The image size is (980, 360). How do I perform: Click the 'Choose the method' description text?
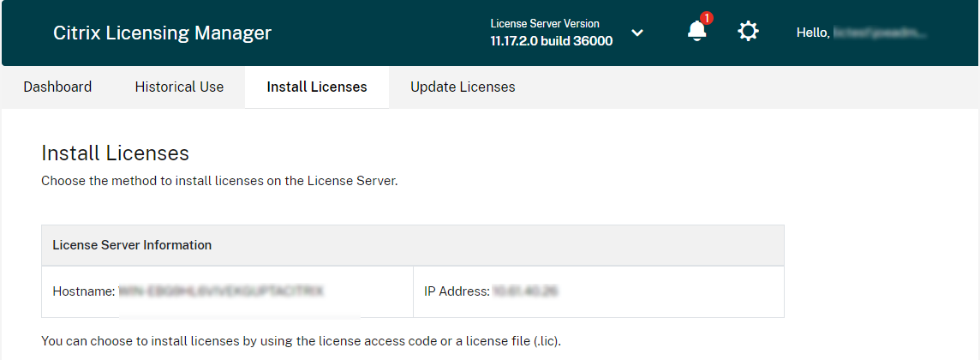click(219, 182)
